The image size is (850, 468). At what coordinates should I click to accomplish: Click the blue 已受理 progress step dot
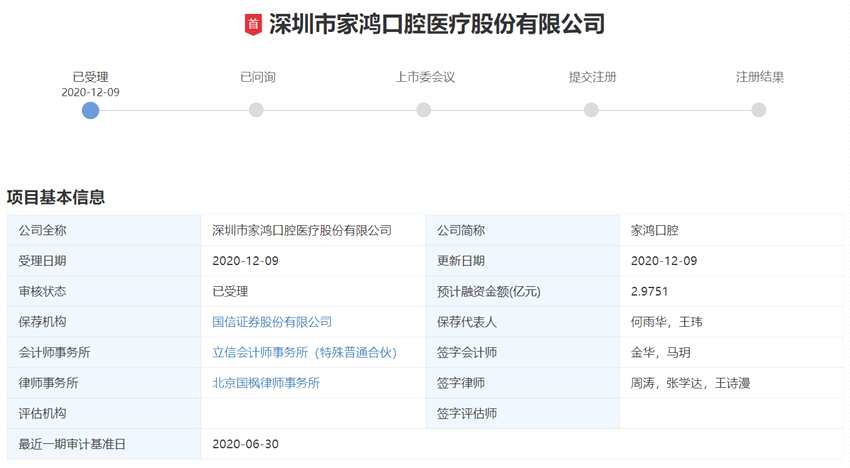click(91, 110)
